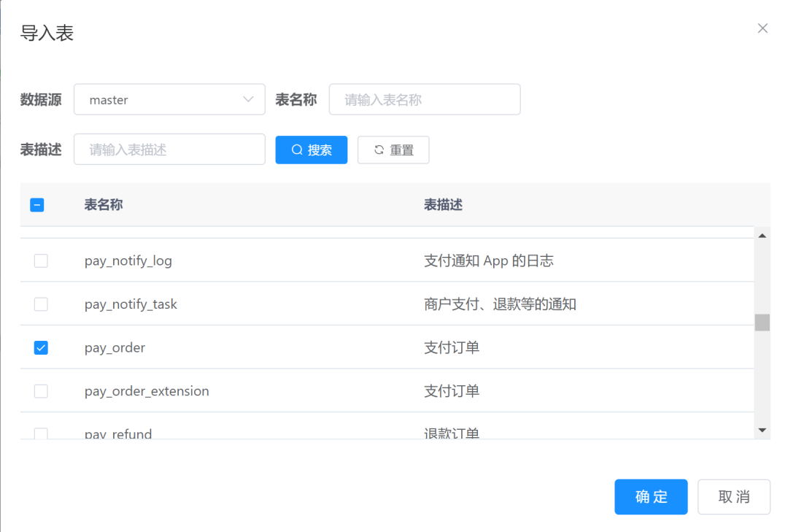Toggle the select-all checkbox in the table header
Image resolution: width=788 pixels, height=532 pixels.
[37, 204]
